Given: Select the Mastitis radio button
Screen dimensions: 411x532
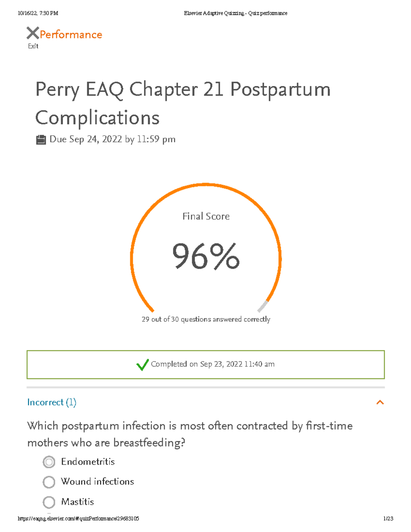Looking at the screenshot, I should pyautogui.click(x=49, y=502).
